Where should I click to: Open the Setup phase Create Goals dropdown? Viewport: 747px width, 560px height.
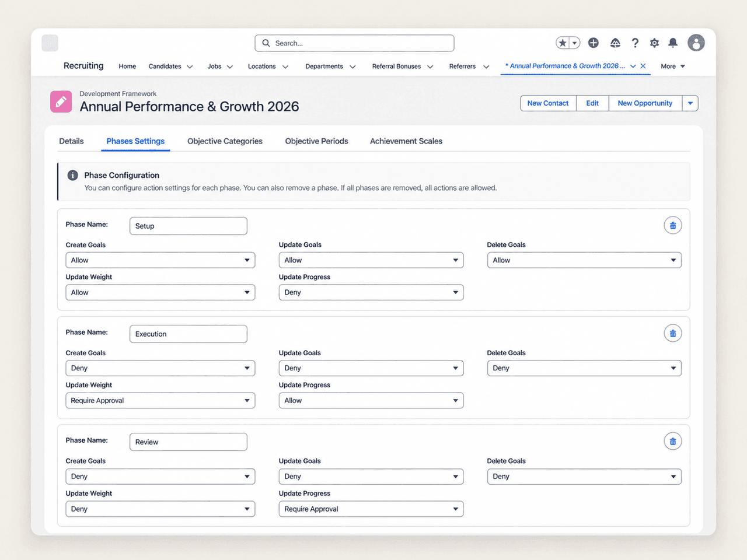click(x=160, y=260)
